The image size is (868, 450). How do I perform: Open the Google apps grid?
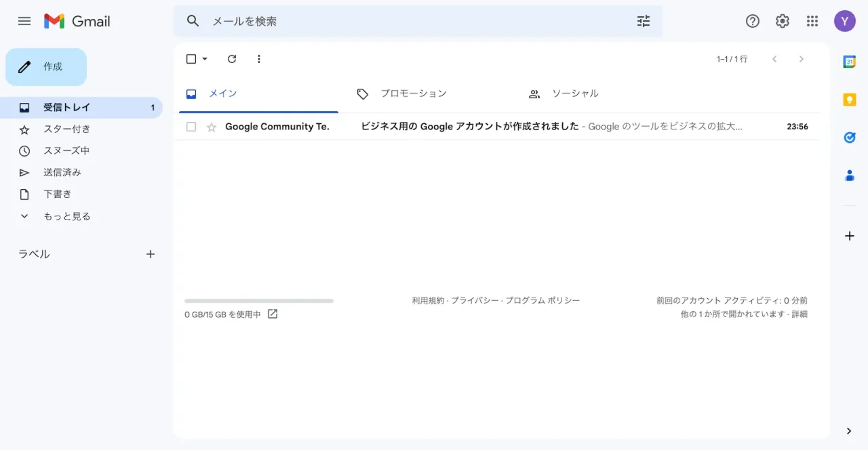[812, 21]
